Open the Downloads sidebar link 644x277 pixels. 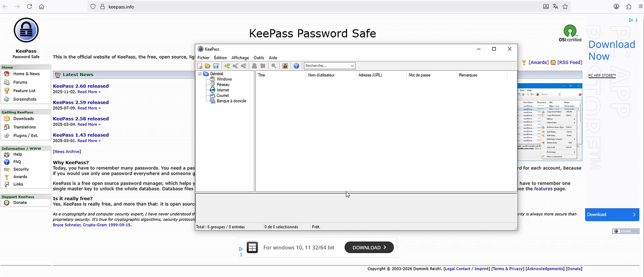[x=23, y=118]
